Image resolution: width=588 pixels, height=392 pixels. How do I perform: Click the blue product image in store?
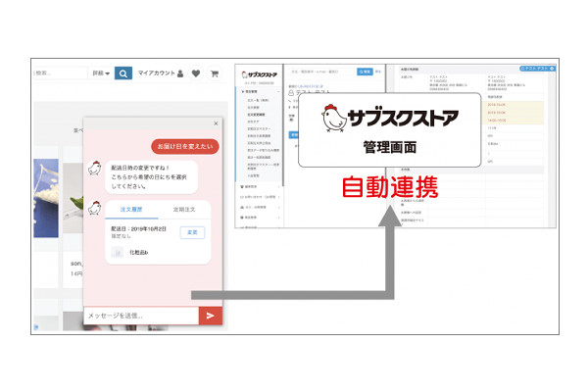click(46, 198)
